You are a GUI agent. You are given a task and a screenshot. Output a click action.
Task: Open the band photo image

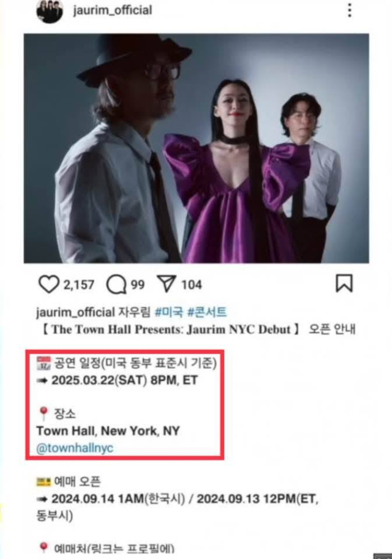[x=196, y=148]
